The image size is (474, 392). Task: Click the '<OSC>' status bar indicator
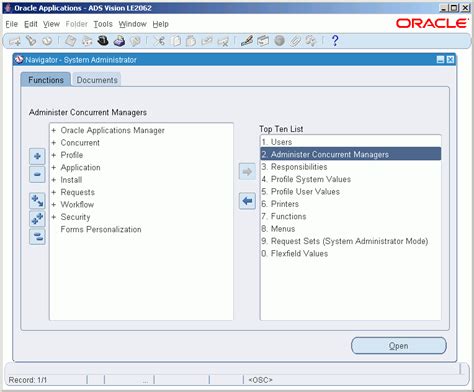click(x=260, y=380)
